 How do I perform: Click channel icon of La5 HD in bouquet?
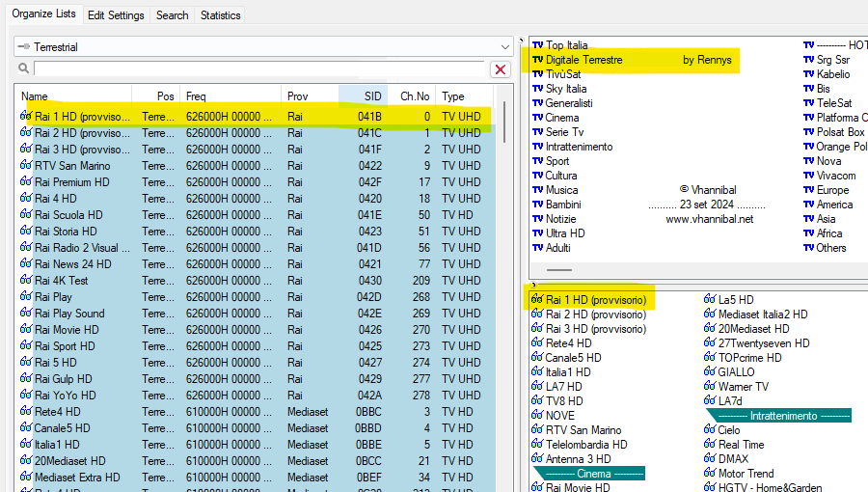pyautogui.click(x=710, y=299)
